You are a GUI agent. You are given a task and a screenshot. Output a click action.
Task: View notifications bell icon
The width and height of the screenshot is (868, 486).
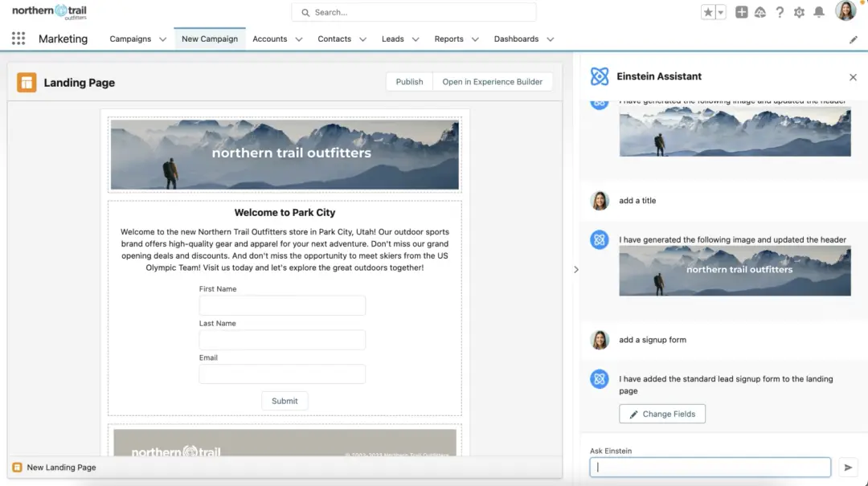[x=819, y=12]
